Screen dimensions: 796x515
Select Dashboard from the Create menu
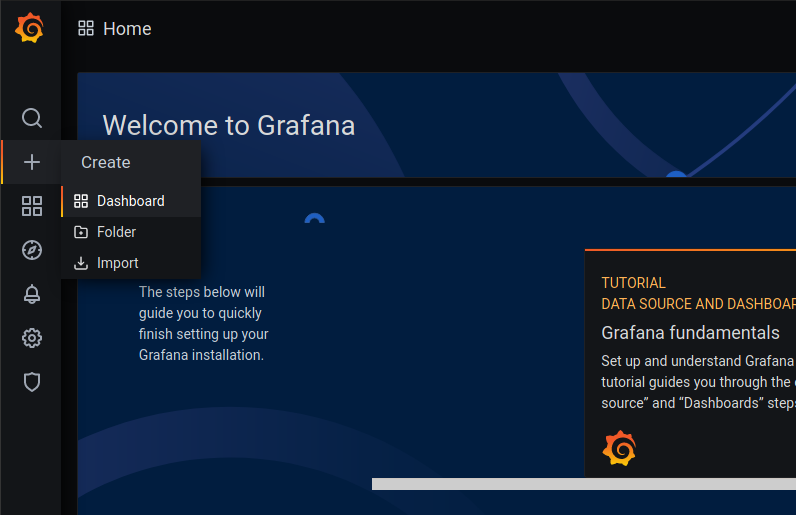pos(131,201)
